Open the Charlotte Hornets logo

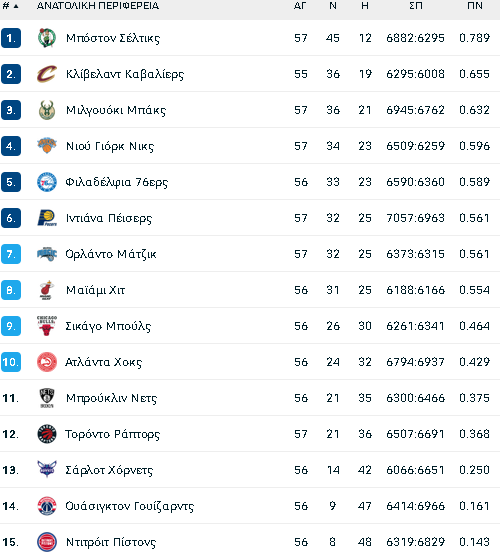(x=47, y=470)
